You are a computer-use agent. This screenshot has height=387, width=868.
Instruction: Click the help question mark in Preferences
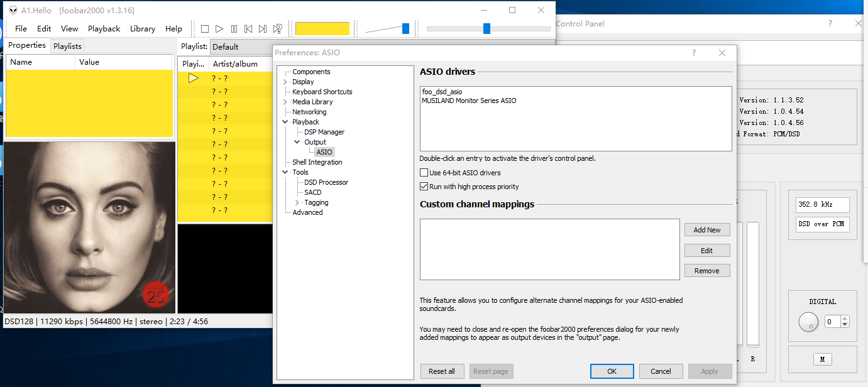pyautogui.click(x=694, y=53)
